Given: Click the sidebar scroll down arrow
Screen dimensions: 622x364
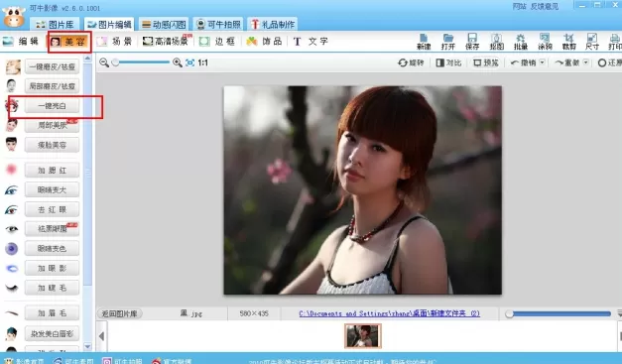Looking at the screenshot, I should (87, 347).
